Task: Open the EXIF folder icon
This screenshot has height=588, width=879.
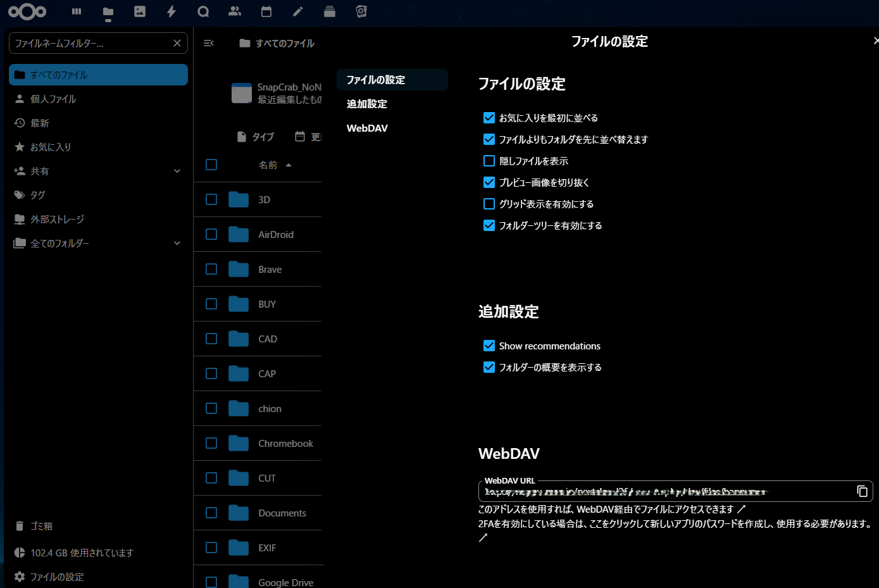Action: pyautogui.click(x=239, y=547)
